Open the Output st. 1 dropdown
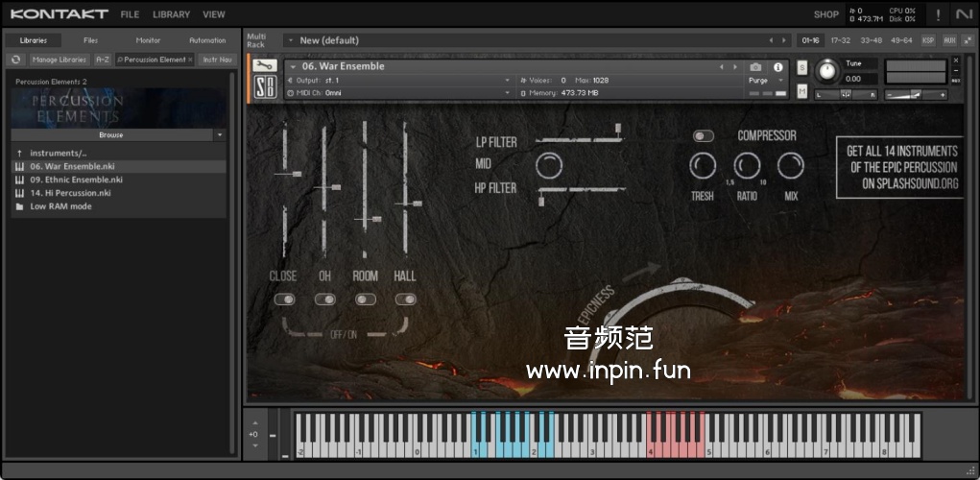Viewport: 980px width, 480px height. pos(398,81)
